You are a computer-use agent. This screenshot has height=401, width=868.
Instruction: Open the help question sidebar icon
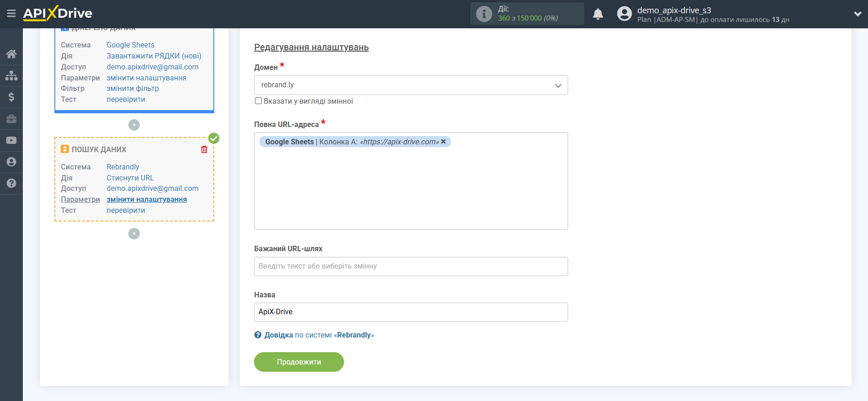11,183
